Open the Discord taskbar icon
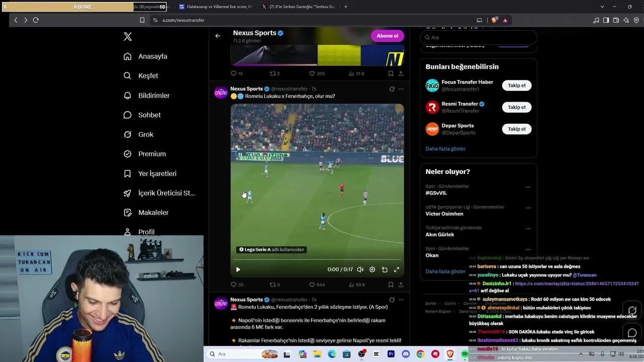This screenshot has width=644, height=362. (406, 354)
